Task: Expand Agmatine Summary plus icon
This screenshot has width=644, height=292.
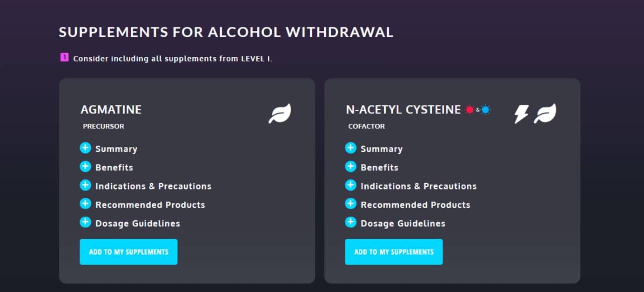Action: tap(85, 148)
